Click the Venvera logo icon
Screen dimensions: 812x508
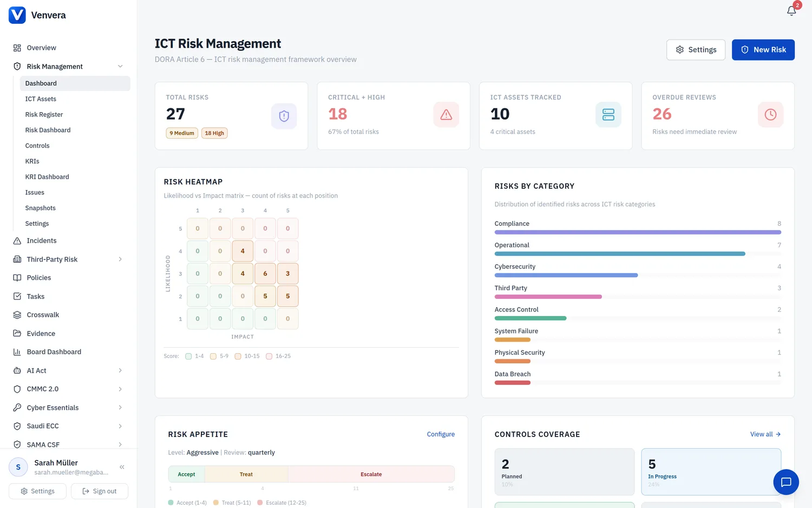pos(17,15)
